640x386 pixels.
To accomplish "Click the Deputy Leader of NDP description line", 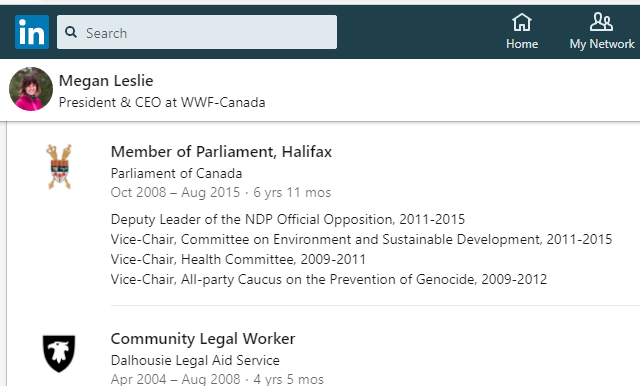I will pyautogui.click(x=288, y=220).
